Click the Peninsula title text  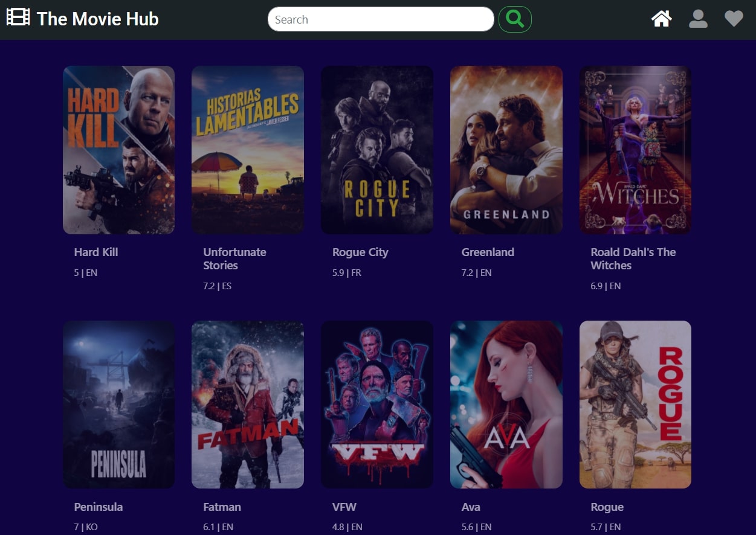coord(99,507)
